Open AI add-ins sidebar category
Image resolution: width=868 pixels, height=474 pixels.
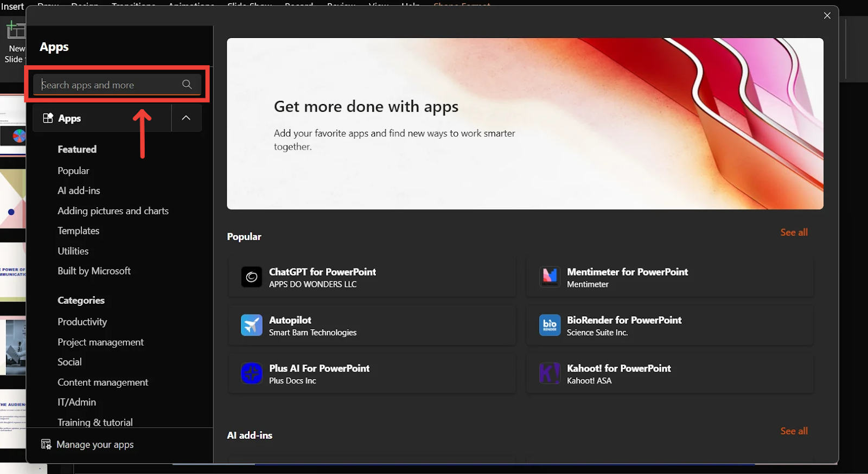pyautogui.click(x=79, y=190)
